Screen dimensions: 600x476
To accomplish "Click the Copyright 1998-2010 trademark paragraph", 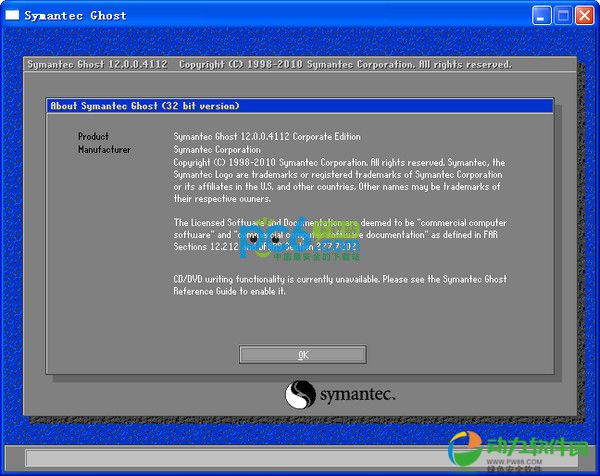I will (x=338, y=180).
